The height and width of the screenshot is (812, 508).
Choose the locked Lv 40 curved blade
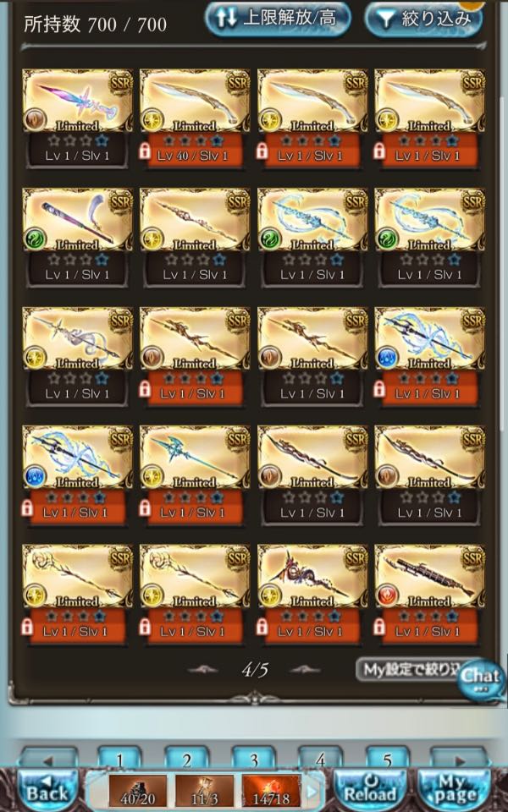(x=195, y=101)
